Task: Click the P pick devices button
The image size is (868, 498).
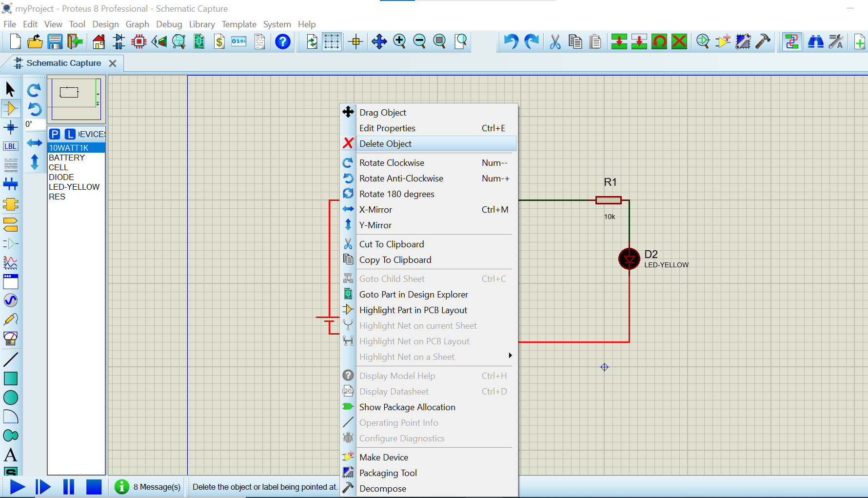Action: tap(55, 134)
